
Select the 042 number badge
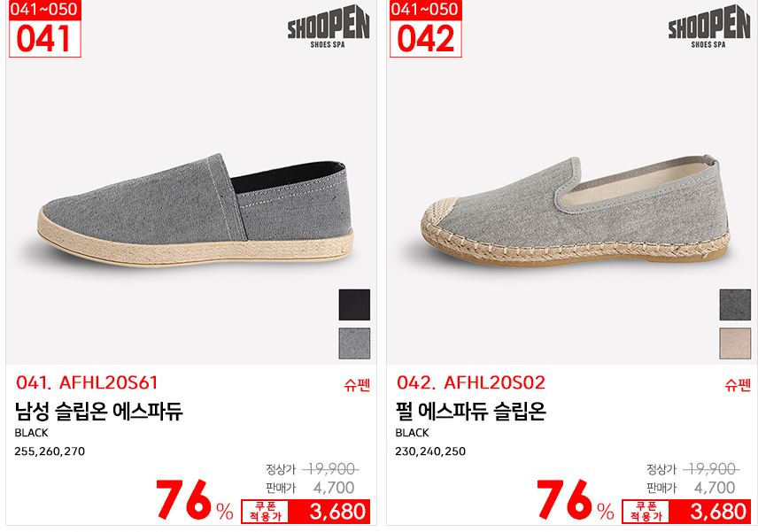(425, 28)
